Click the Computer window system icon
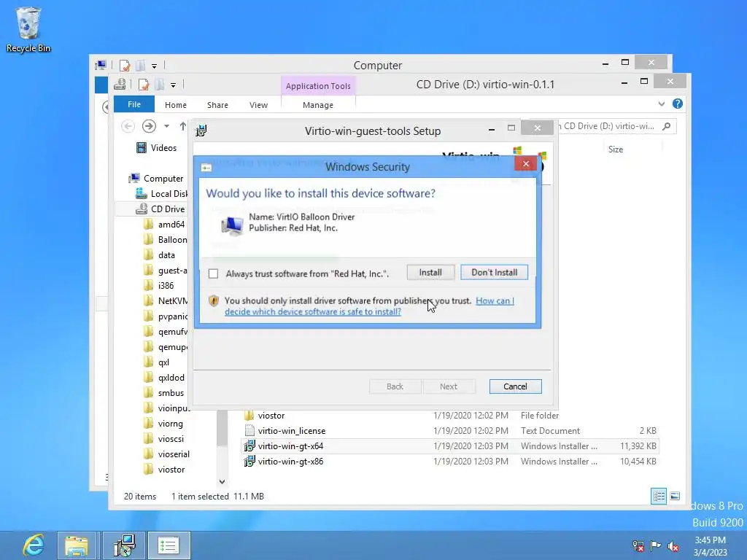The width and height of the screenshot is (747, 560). pos(101,65)
